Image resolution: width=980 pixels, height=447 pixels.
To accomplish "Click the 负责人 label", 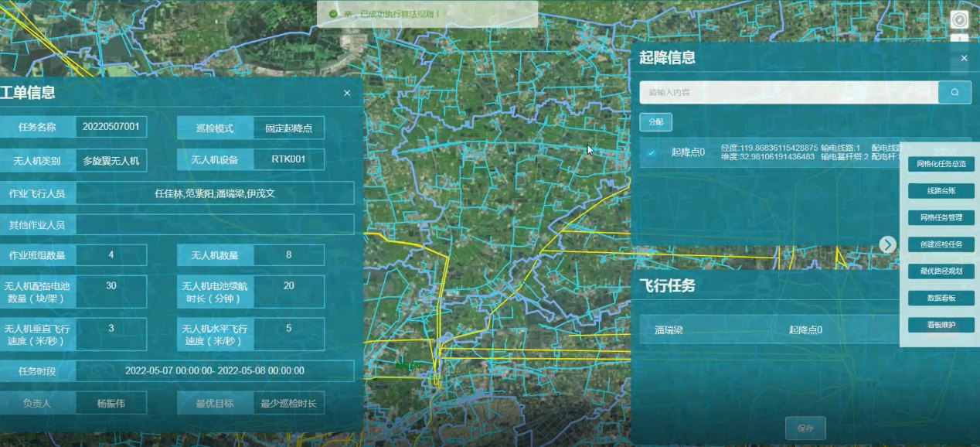I will coord(37,403).
